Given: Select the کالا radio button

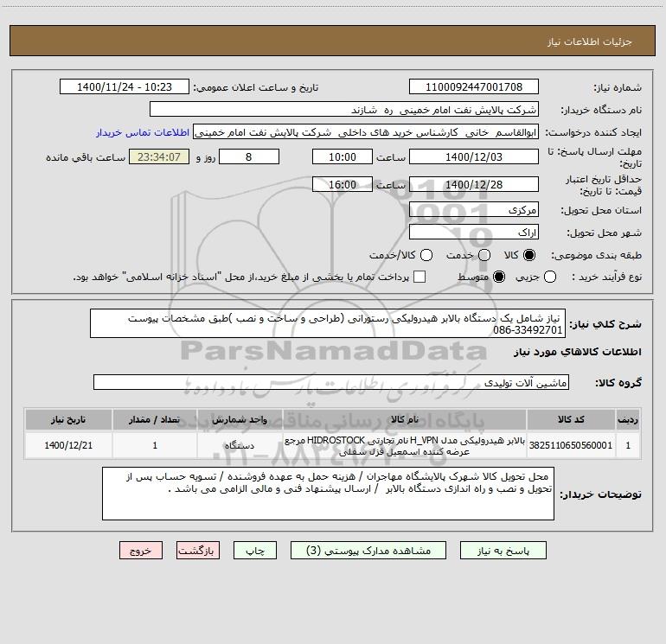Looking at the screenshot, I should click(529, 255).
